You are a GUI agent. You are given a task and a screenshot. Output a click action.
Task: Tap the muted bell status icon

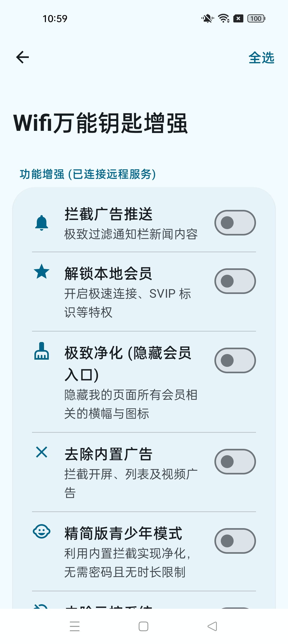pyautogui.click(x=207, y=18)
